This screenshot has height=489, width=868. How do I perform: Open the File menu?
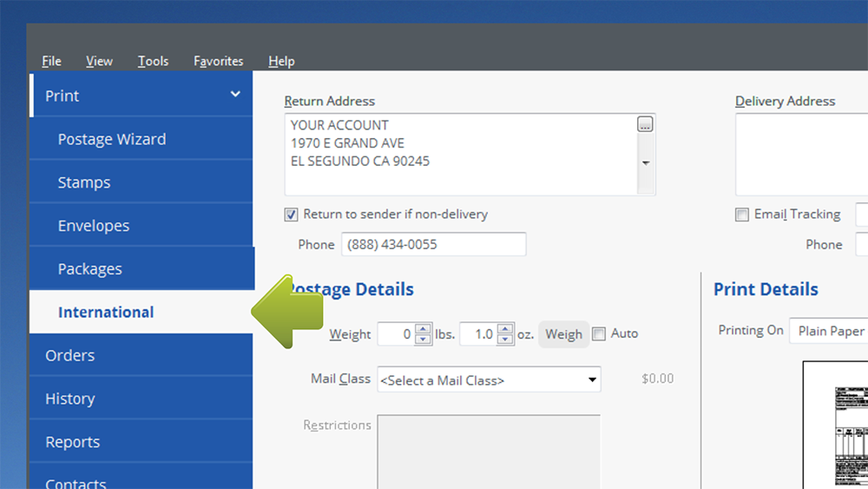51,61
